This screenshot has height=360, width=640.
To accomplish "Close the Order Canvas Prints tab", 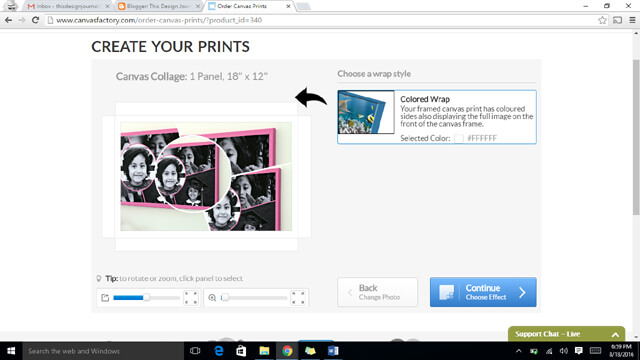I will tap(288, 6).
